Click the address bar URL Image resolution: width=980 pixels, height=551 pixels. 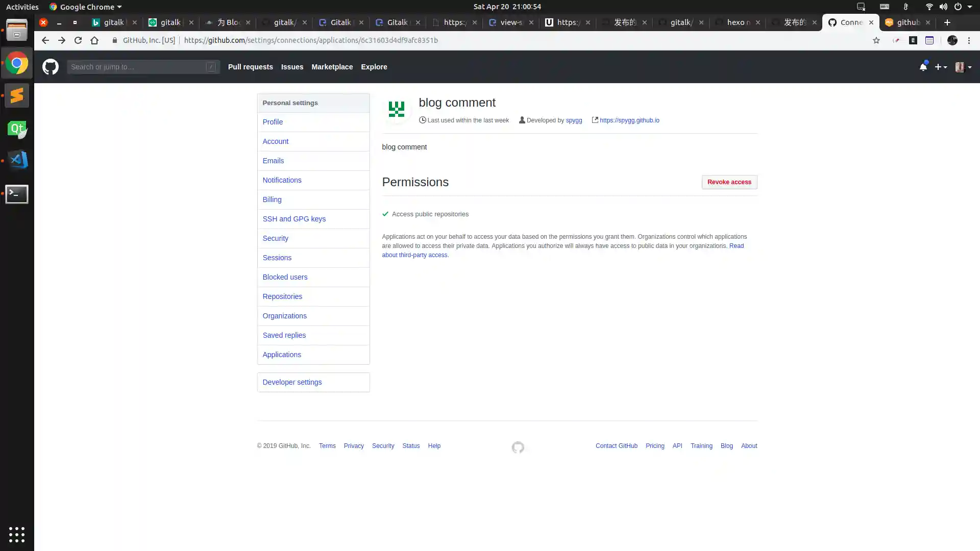(x=311, y=40)
